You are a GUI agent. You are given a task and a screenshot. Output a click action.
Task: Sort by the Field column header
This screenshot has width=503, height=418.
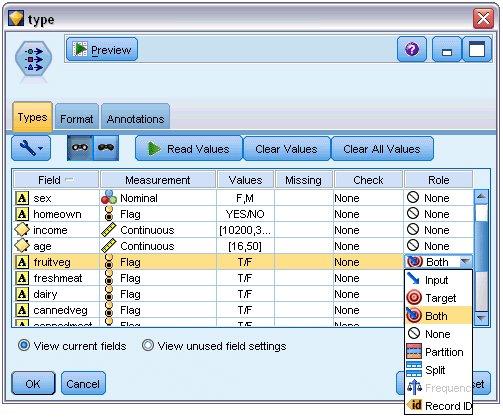point(56,180)
